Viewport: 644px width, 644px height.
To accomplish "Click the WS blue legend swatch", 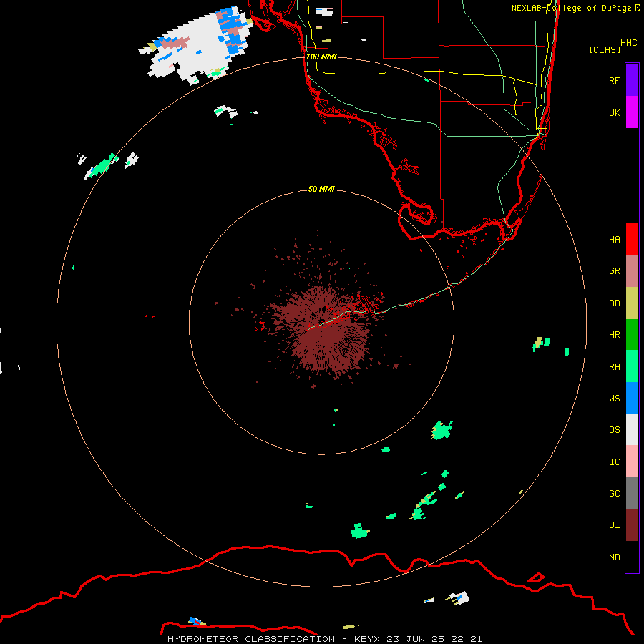I will pos(632,398).
